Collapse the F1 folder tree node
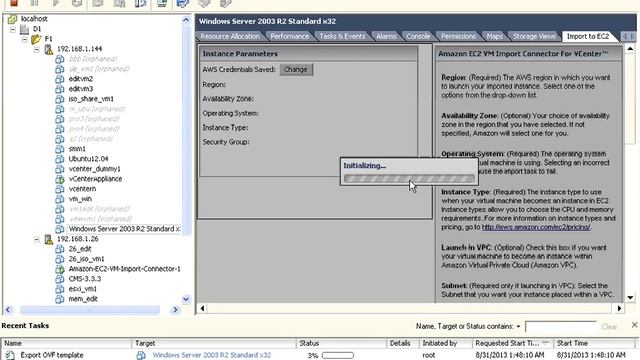The width and height of the screenshot is (640, 360). click(25, 39)
